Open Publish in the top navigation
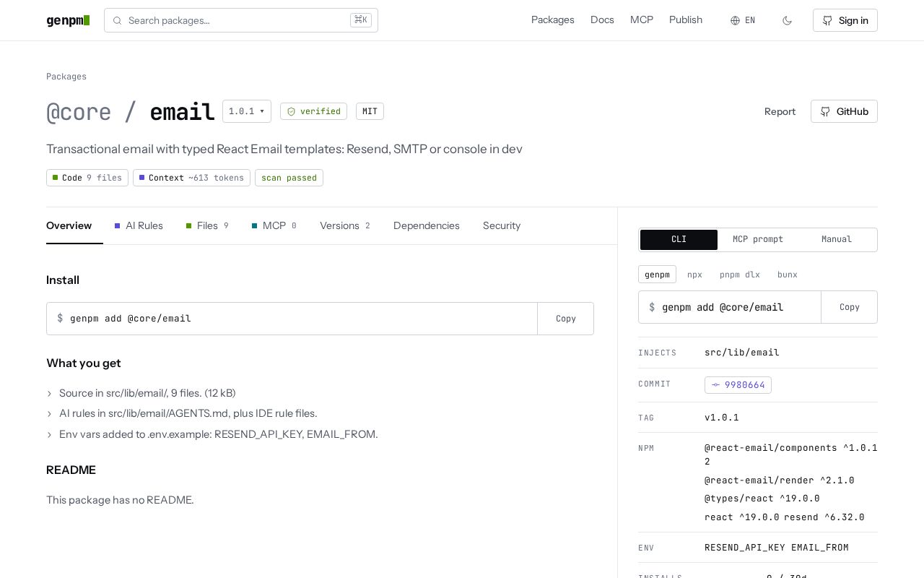924x578 pixels. [x=686, y=20]
